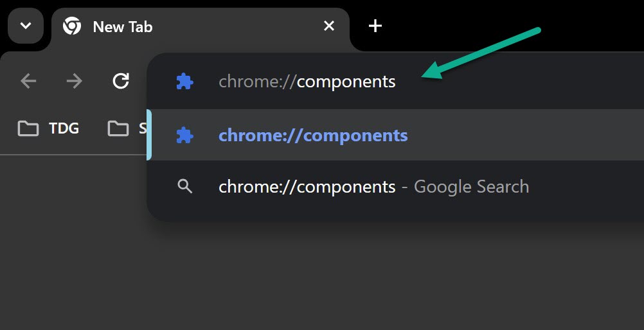This screenshot has width=644, height=330.
Task: Select the New Tab tab title
Action: tap(123, 27)
